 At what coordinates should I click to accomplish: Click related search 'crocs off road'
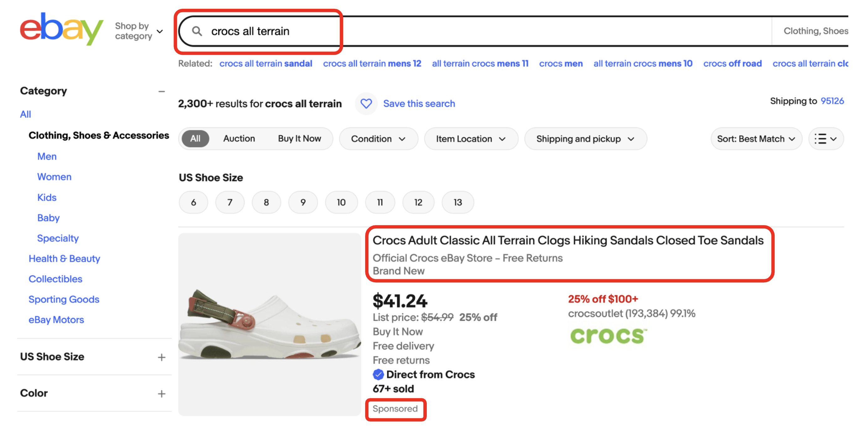click(x=732, y=63)
